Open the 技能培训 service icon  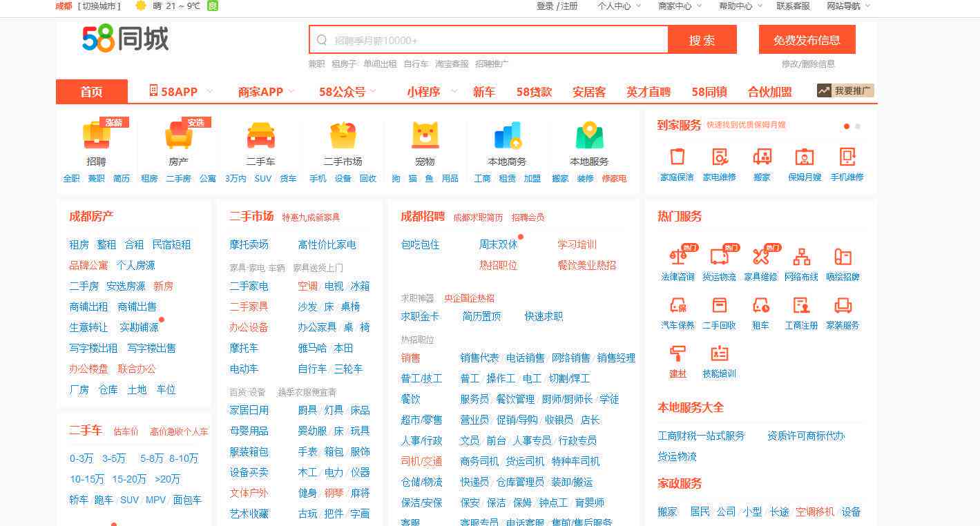[x=719, y=353]
